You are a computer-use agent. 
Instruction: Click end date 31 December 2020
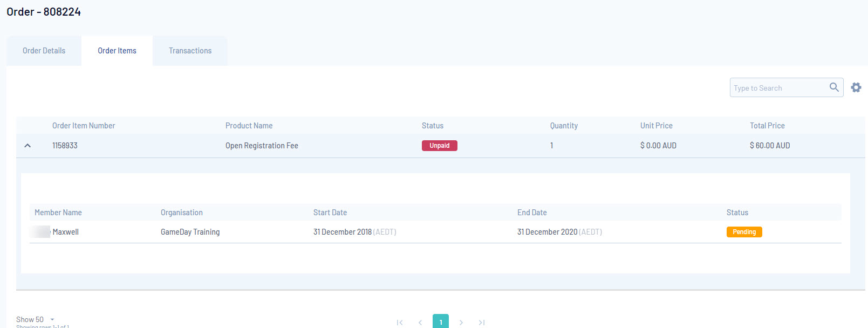tap(548, 232)
